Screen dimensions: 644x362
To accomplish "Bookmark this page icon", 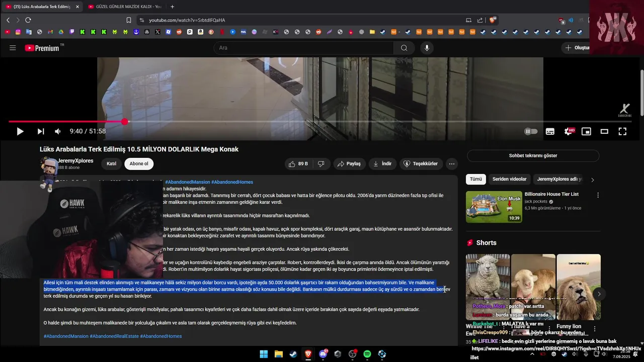I will click(x=129, y=20).
